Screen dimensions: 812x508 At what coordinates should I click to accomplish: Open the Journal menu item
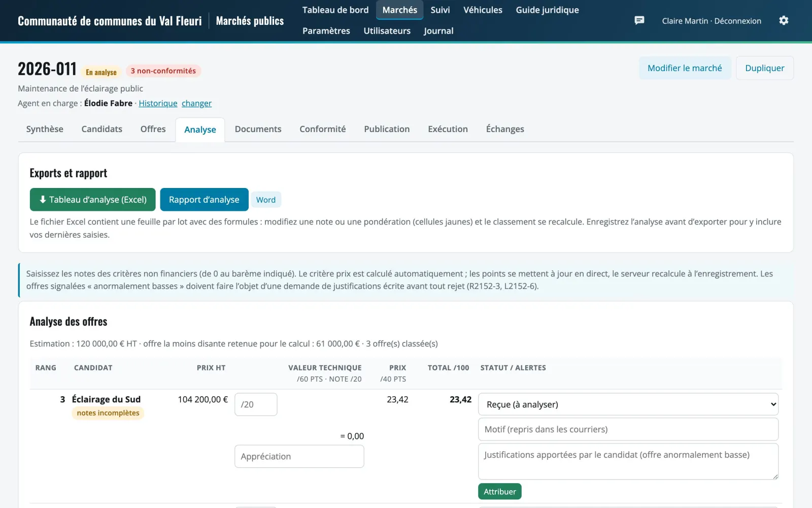point(438,31)
